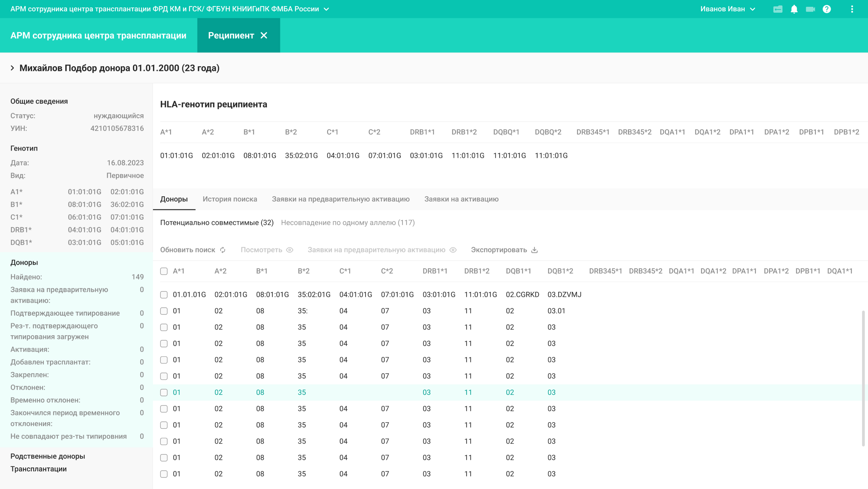Open the Заявки на активацию tab
This screenshot has width=868, height=489.
click(461, 199)
